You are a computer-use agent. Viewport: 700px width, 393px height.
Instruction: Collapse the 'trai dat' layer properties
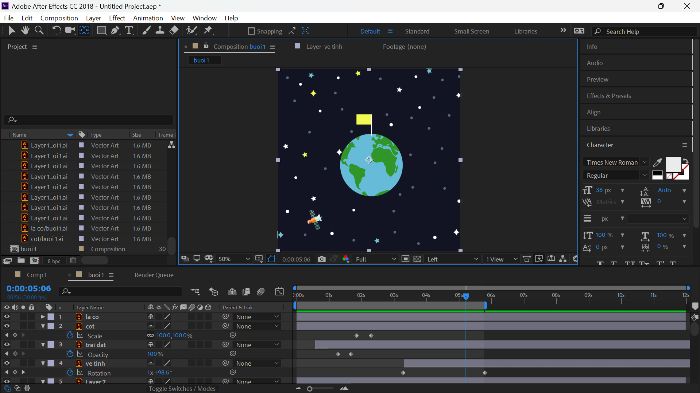[43, 345]
